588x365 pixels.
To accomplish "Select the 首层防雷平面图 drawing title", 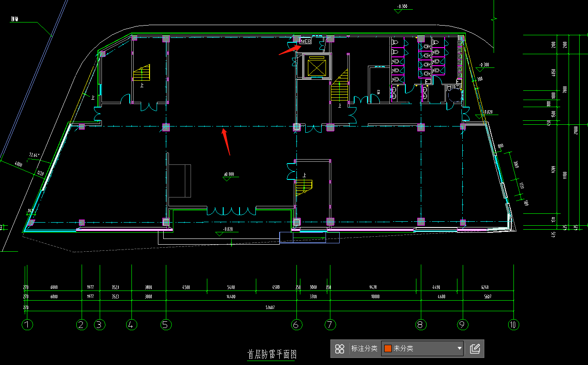I will 271,355.
